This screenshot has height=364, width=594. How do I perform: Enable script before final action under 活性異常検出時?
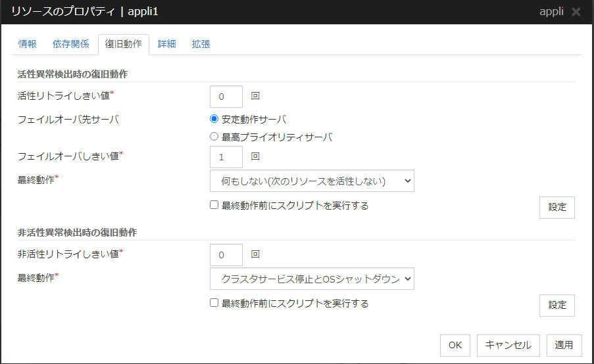pyautogui.click(x=214, y=205)
